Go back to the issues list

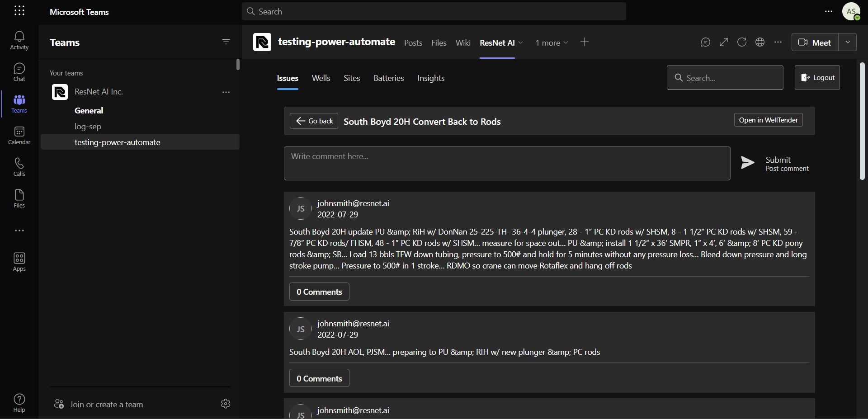click(x=314, y=121)
